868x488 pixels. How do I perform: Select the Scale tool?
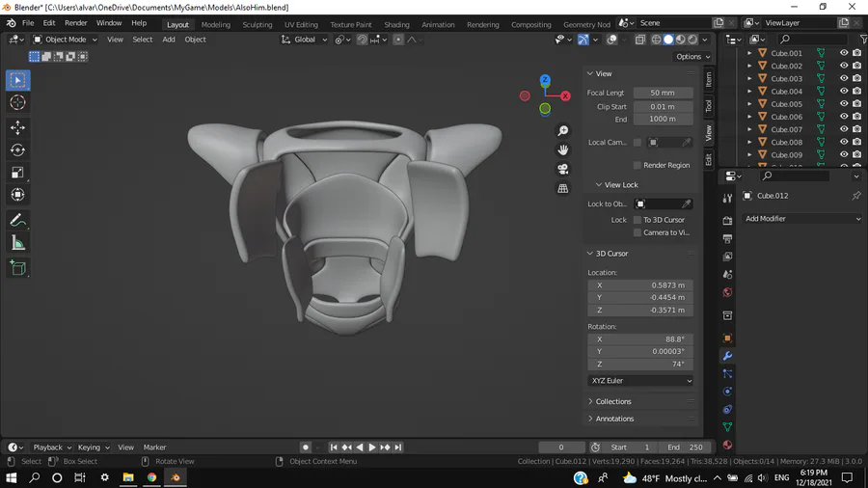tap(17, 173)
